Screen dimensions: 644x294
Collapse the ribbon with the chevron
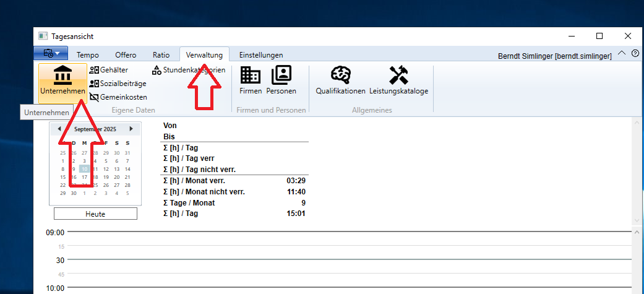click(x=622, y=54)
